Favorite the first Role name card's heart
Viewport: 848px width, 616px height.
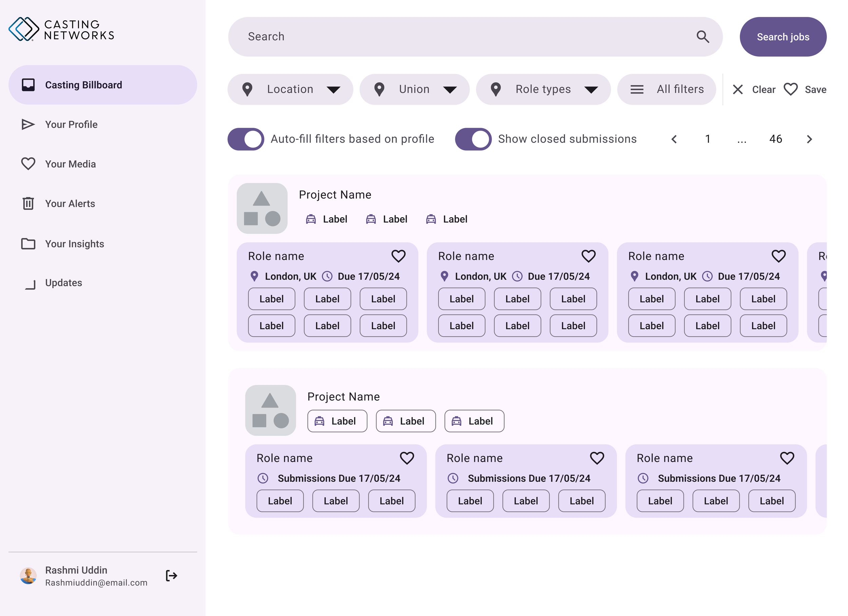[x=398, y=256]
